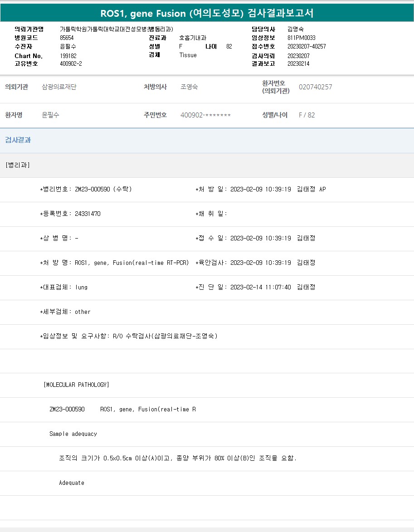Click the diagnosis date 2023-02-14 11:07:40

click(261, 287)
